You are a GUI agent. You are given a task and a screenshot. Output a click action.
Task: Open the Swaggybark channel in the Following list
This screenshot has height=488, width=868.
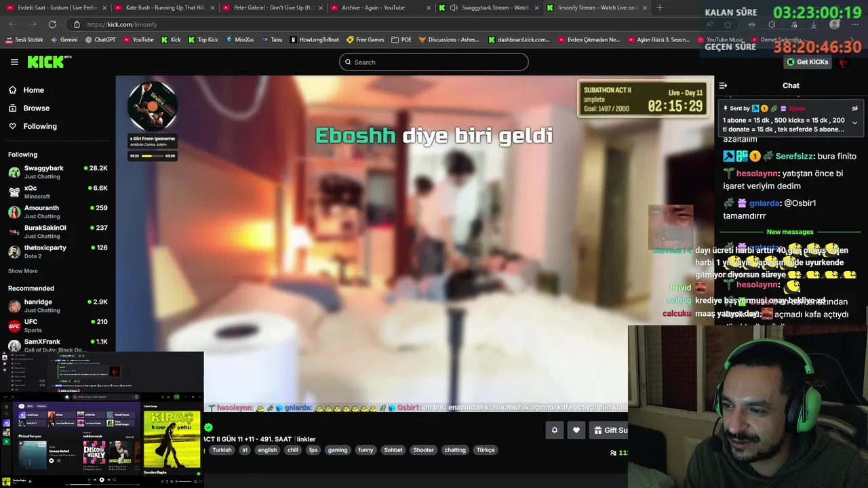tap(58, 172)
